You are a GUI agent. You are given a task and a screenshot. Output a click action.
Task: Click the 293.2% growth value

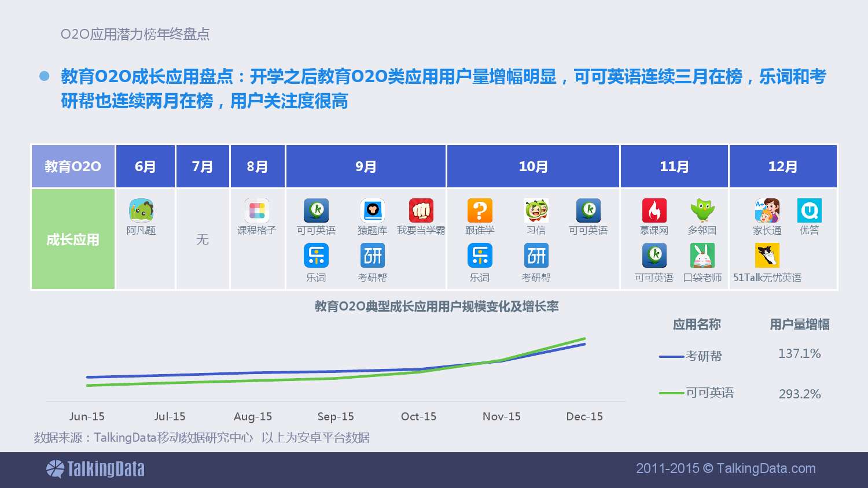click(x=800, y=394)
